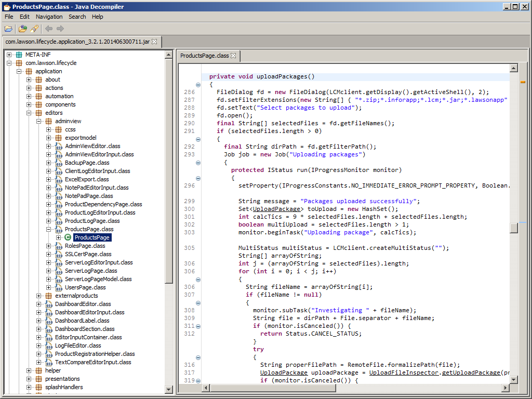Click the orange marker in overview ruler
Screen dimensions: 532x399
tap(523, 82)
